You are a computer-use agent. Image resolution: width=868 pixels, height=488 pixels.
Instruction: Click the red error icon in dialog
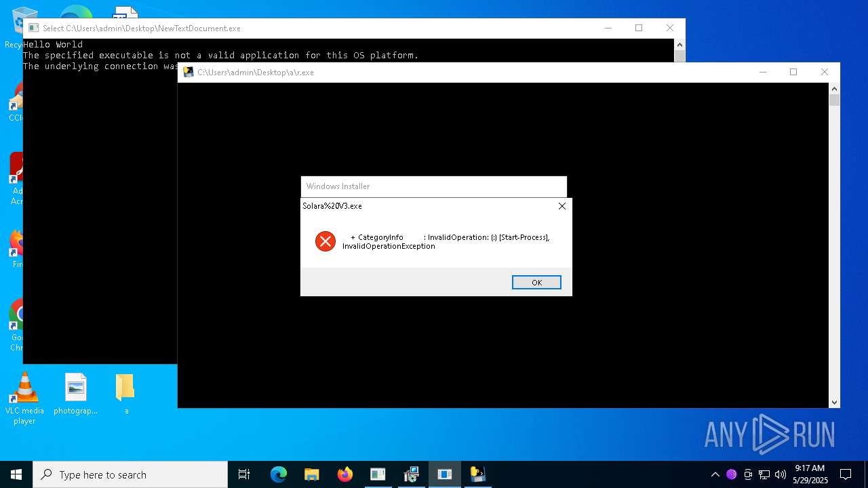tap(325, 241)
